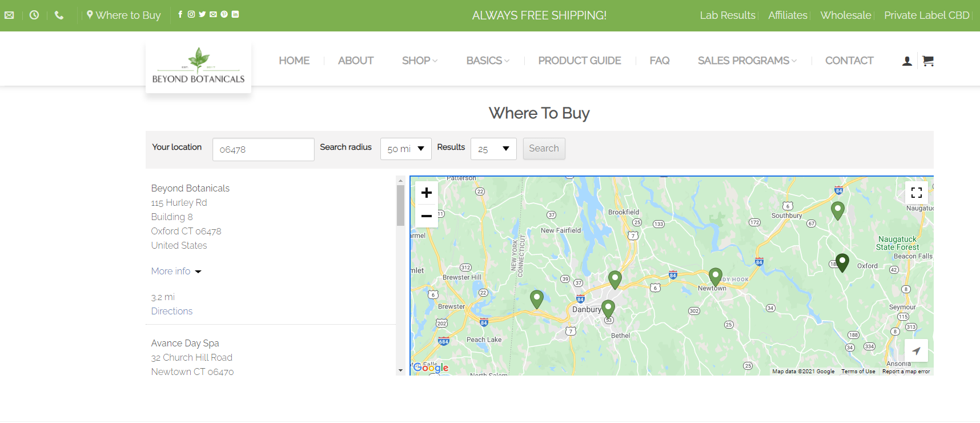Click the phone icon in top bar
The height and width of the screenshot is (423, 980).
pos(59,15)
